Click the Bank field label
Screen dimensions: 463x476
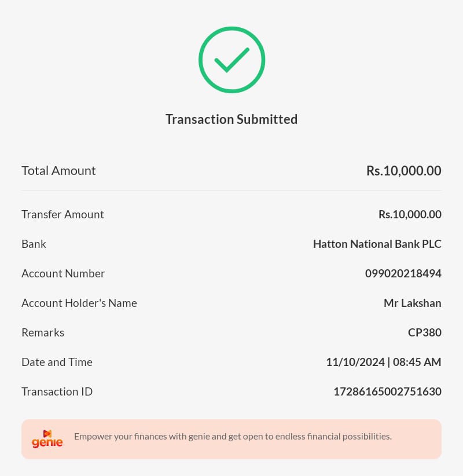pyautogui.click(x=34, y=244)
